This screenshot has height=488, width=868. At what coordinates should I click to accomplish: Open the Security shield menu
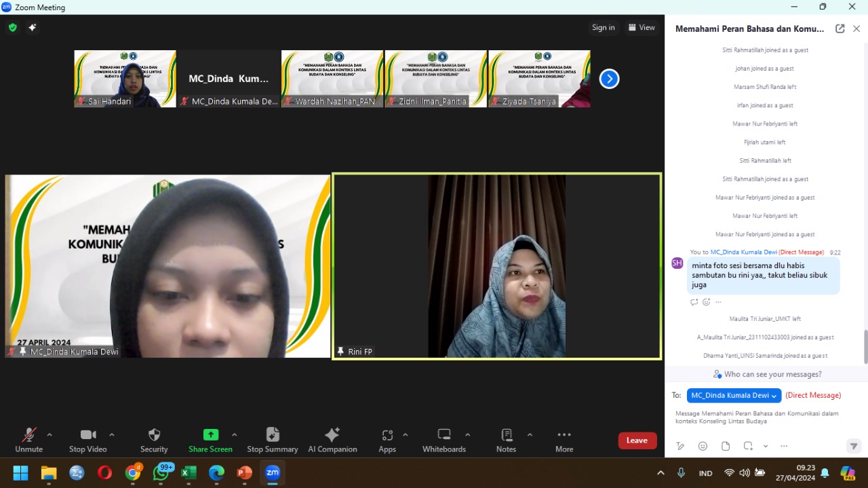154,440
